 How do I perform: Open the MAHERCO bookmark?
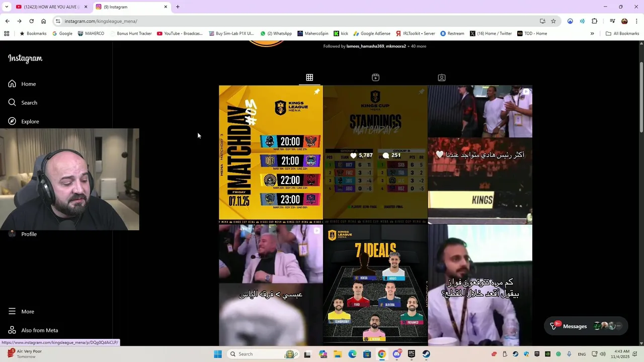coord(91,34)
